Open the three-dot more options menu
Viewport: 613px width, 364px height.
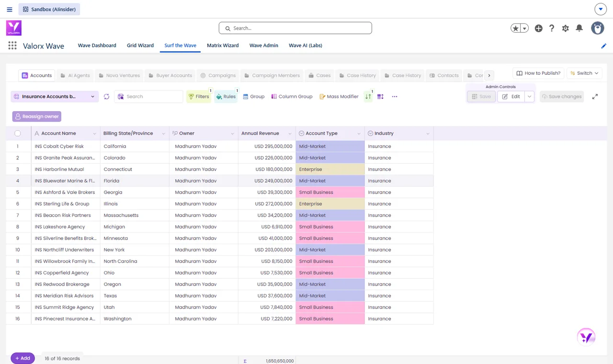click(395, 97)
